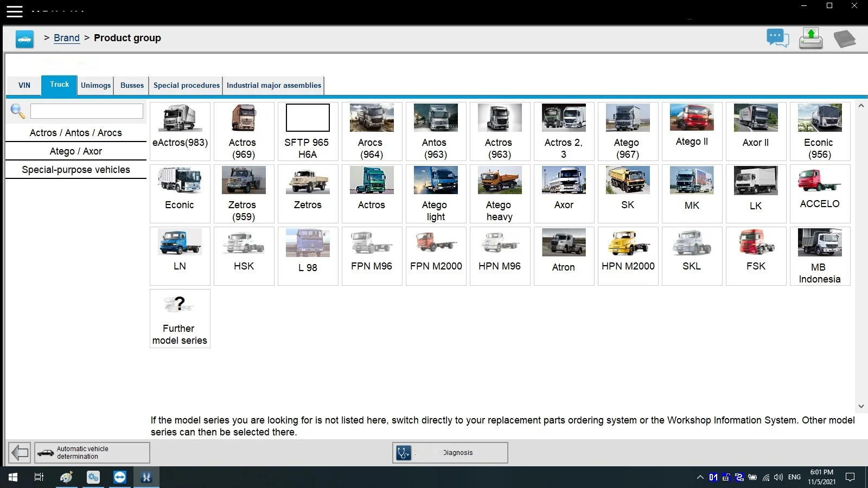The image size is (868, 488).
Task: Filter by Atego / Axor group
Action: pyautogui.click(x=76, y=151)
